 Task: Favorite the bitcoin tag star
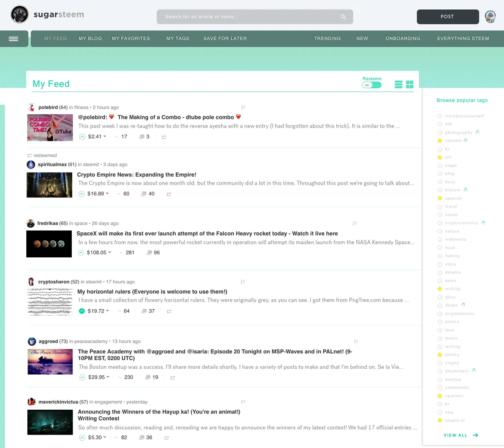click(x=440, y=190)
